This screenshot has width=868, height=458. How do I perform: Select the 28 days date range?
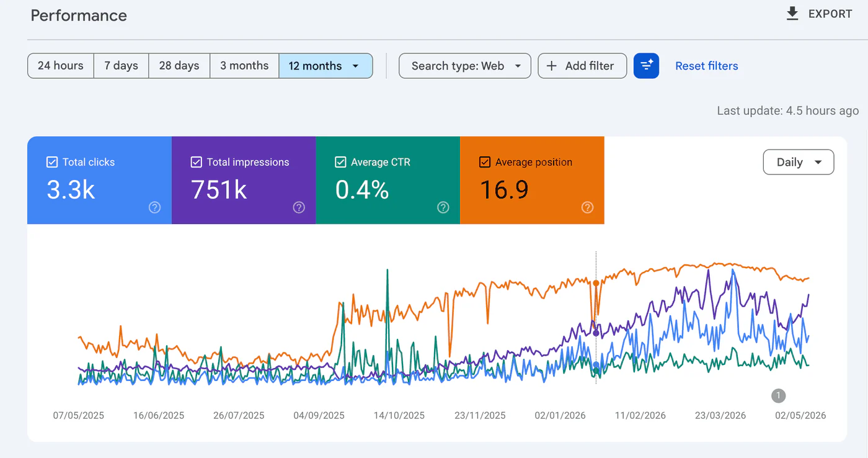coord(179,66)
